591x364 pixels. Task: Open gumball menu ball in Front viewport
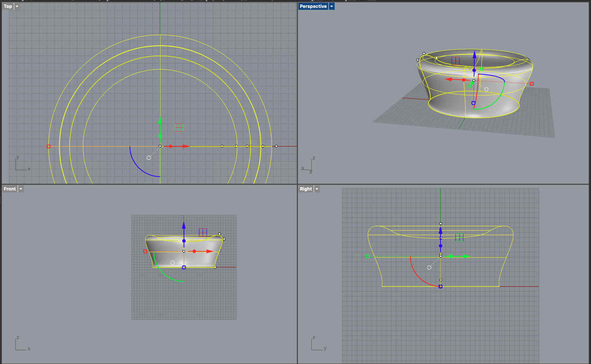coord(173,263)
